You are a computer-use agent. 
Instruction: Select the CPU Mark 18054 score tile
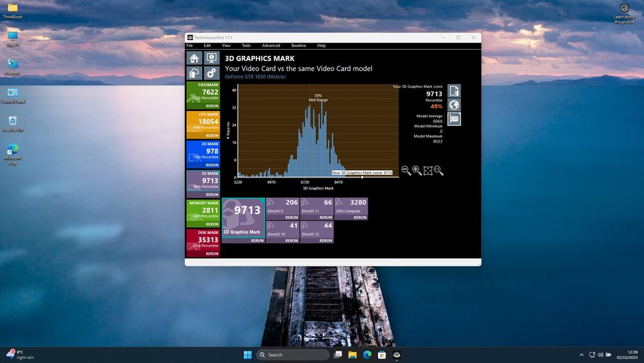click(204, 122)
